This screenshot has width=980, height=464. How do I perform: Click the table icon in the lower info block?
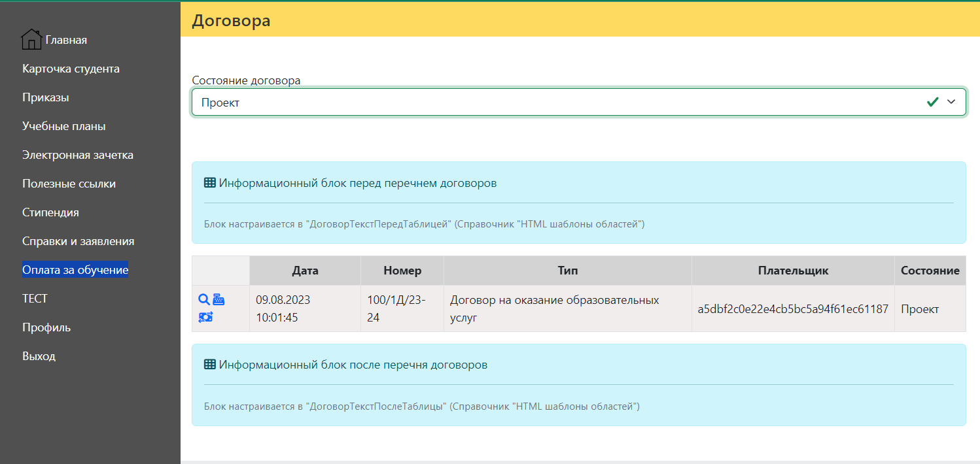(210, 365)
